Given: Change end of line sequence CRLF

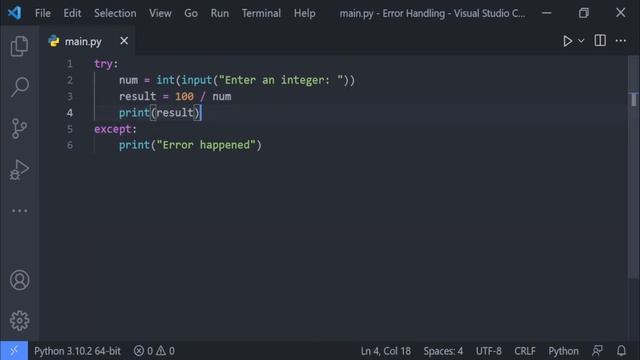Looking at the screenshot, I should point(524,351).
